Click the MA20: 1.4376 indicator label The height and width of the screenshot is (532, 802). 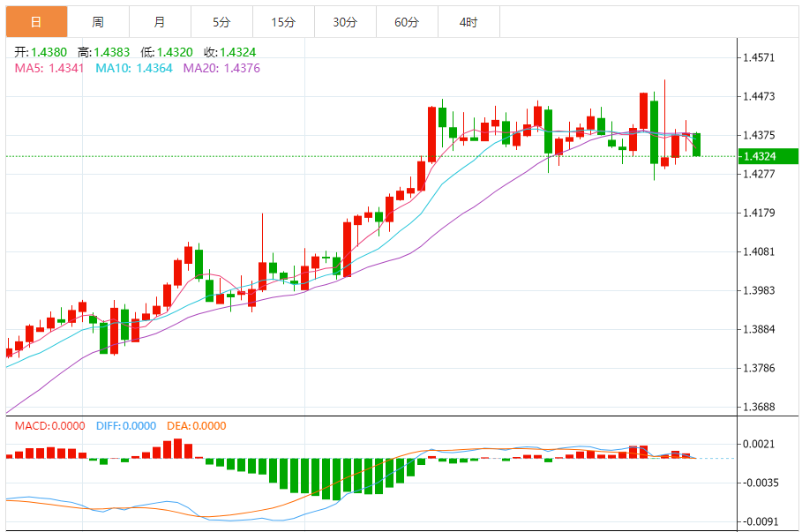coord(221,68)
